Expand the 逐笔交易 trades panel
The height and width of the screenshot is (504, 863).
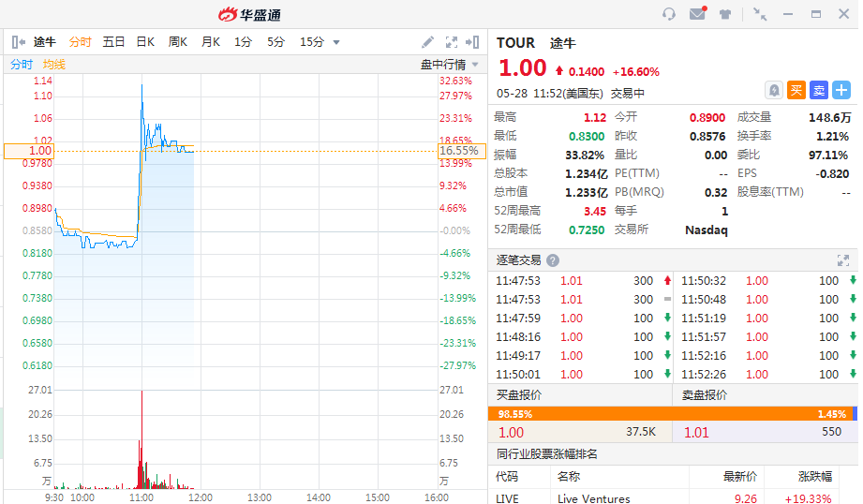coord(842,260)
